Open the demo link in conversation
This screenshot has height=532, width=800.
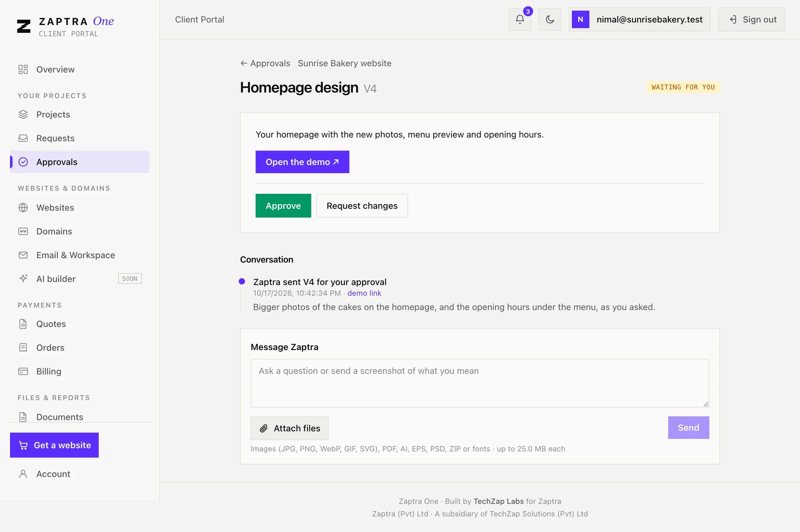(364, 293)
